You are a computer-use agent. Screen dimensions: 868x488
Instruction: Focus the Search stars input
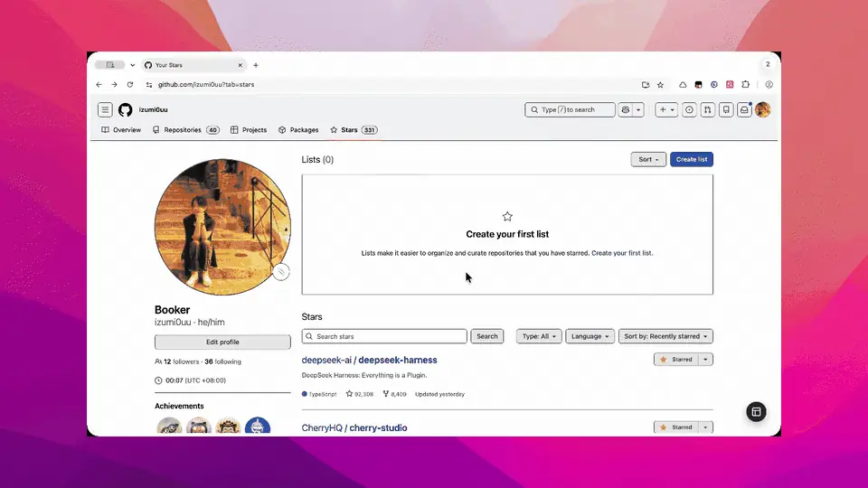pos(384,336)
